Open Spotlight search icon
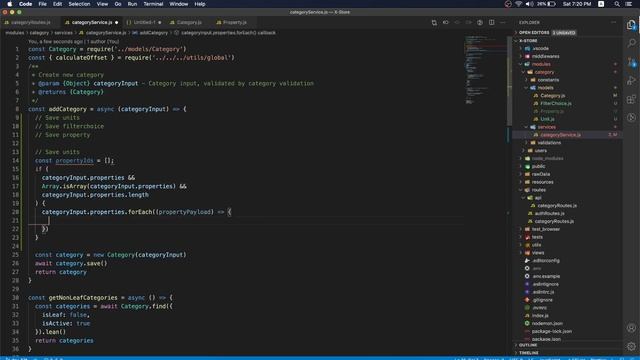 tap(617, 4)
